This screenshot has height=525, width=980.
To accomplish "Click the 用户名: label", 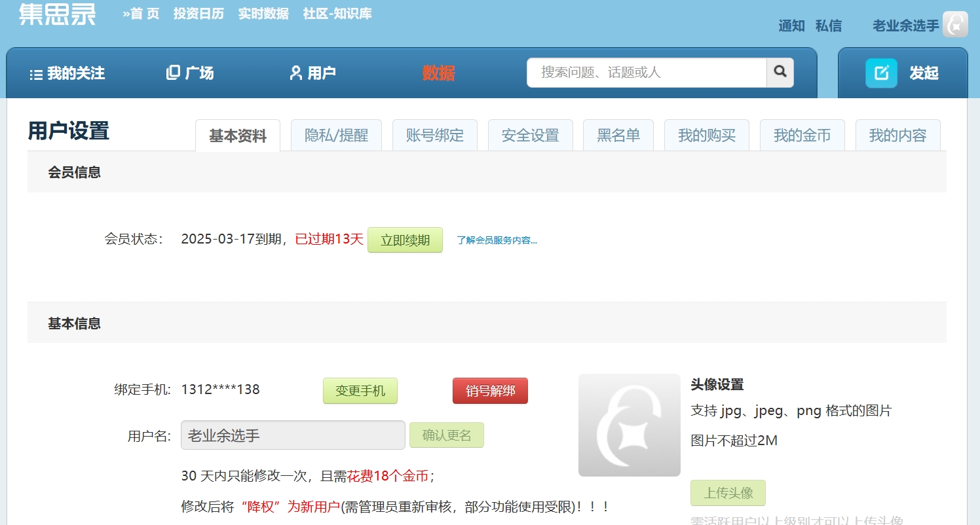I will coord(149,436).
